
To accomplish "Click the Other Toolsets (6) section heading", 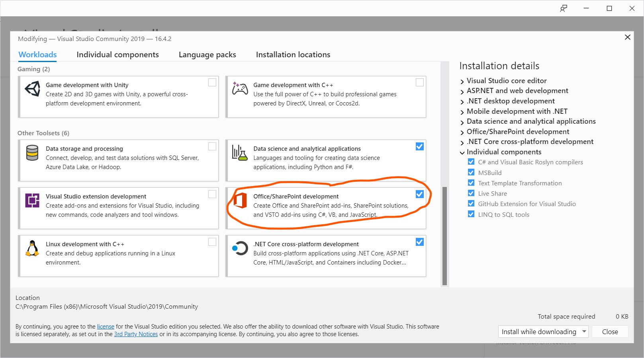I will coord(43,133).
